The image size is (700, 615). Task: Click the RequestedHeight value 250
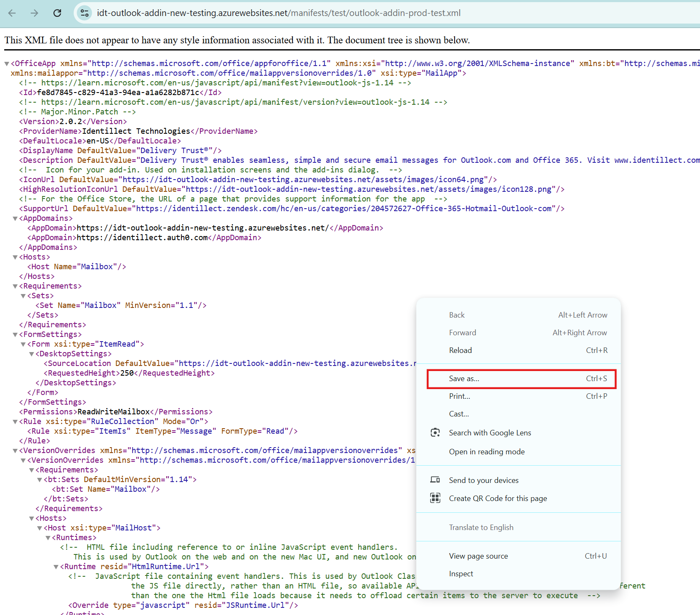[127, 373]
